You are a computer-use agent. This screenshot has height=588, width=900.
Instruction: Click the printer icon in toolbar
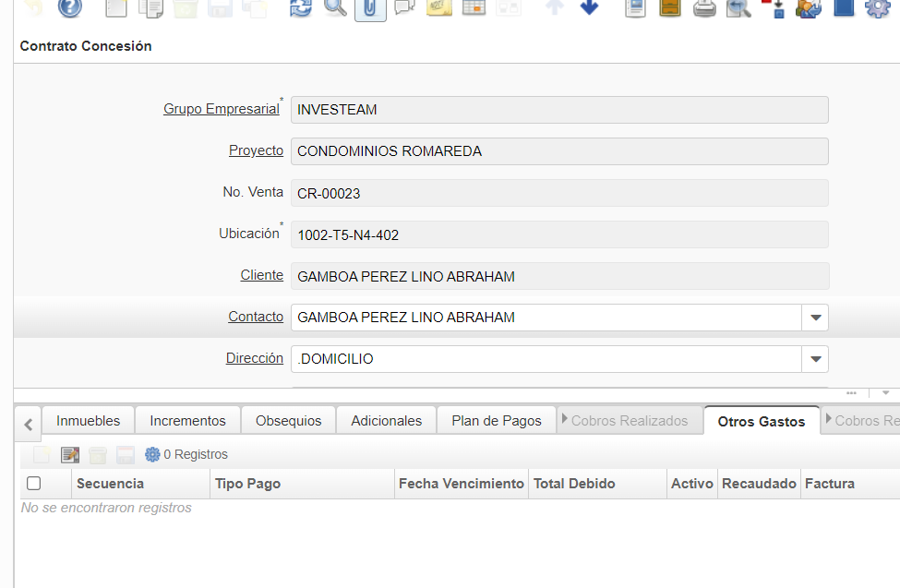point(704,8)
